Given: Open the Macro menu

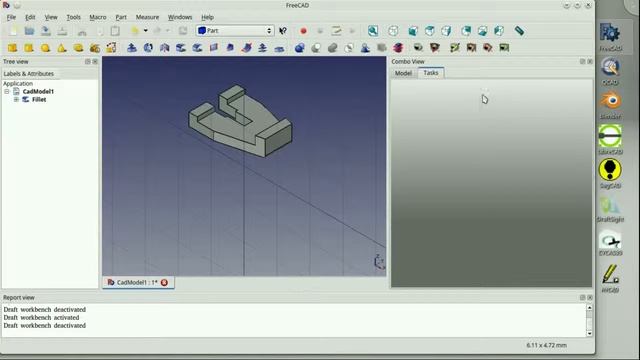Looking at the screenshot, I should pos(98,17).
